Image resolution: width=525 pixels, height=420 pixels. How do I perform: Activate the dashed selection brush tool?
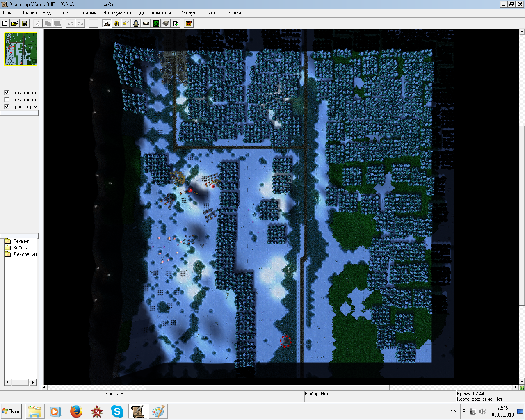click(x=94, y=23)
